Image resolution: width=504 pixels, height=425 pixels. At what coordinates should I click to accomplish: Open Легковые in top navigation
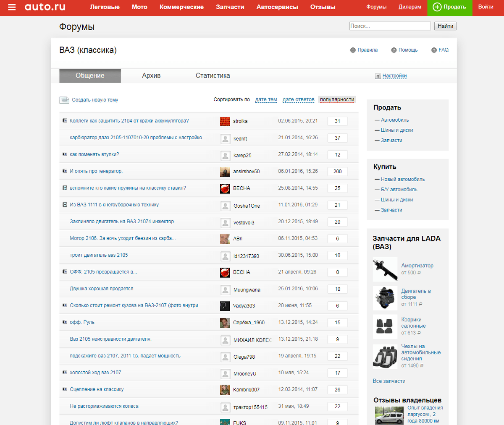[105, 7]
